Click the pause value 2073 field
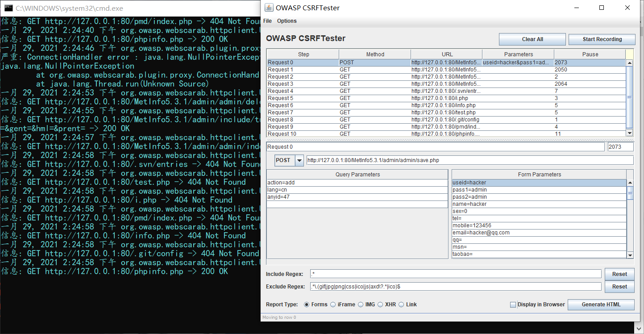This screenshot has height=334, width=644. [620, 147]
